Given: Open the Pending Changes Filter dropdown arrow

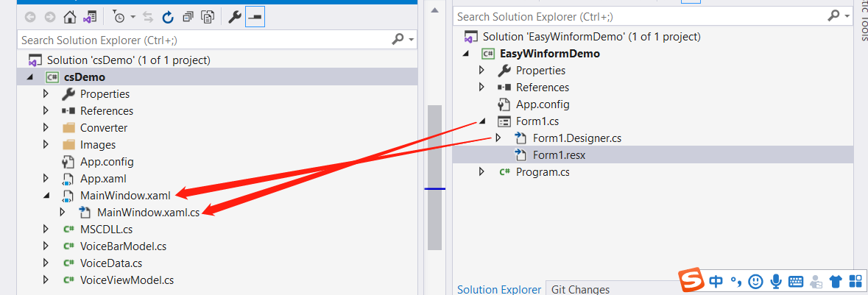Looking at the screenshot, I should (133, 18).
